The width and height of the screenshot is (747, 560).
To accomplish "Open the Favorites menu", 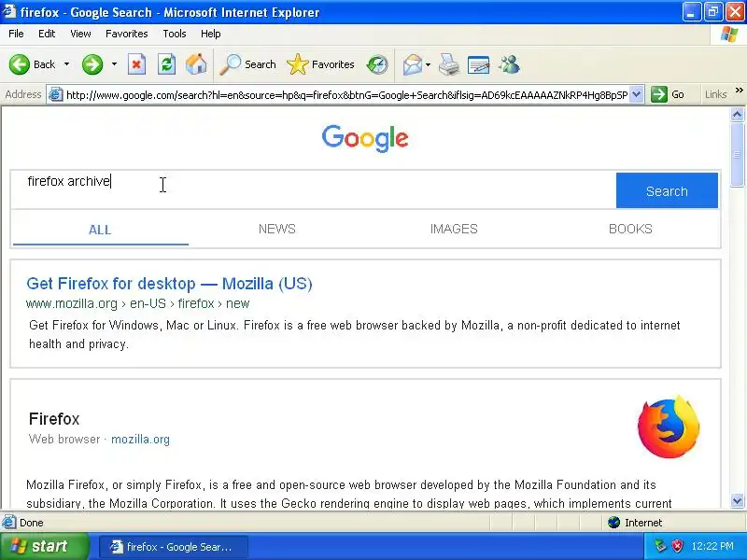I will click(x=127, y=34).
